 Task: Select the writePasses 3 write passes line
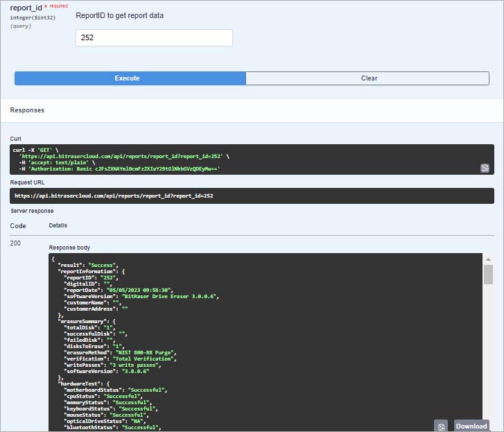[x=112, y=365]
